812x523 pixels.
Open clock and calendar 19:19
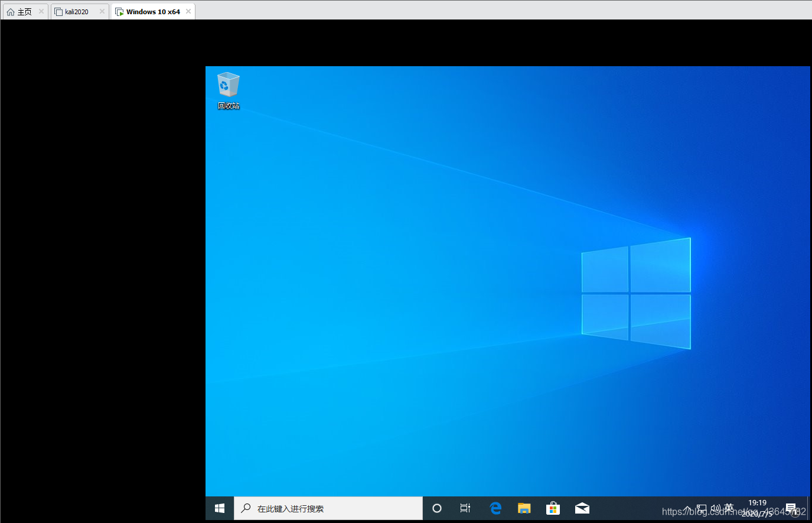[758, 508]
